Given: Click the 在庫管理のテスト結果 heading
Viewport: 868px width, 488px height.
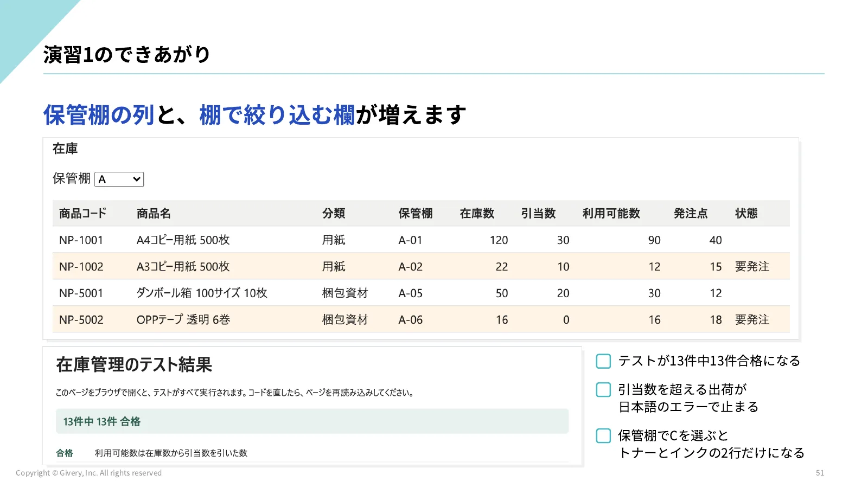Looking at the screenshot, I should 134,365.
